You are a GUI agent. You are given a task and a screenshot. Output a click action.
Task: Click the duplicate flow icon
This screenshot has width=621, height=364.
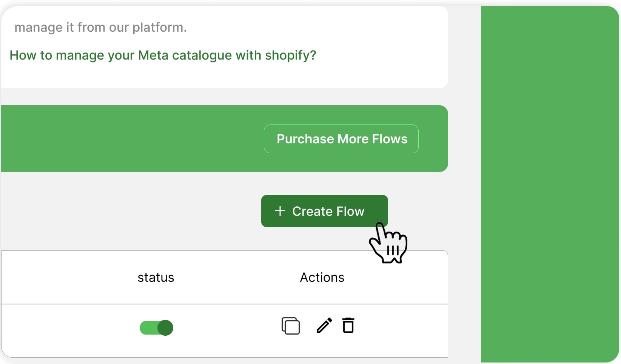[x=290, y=326]
